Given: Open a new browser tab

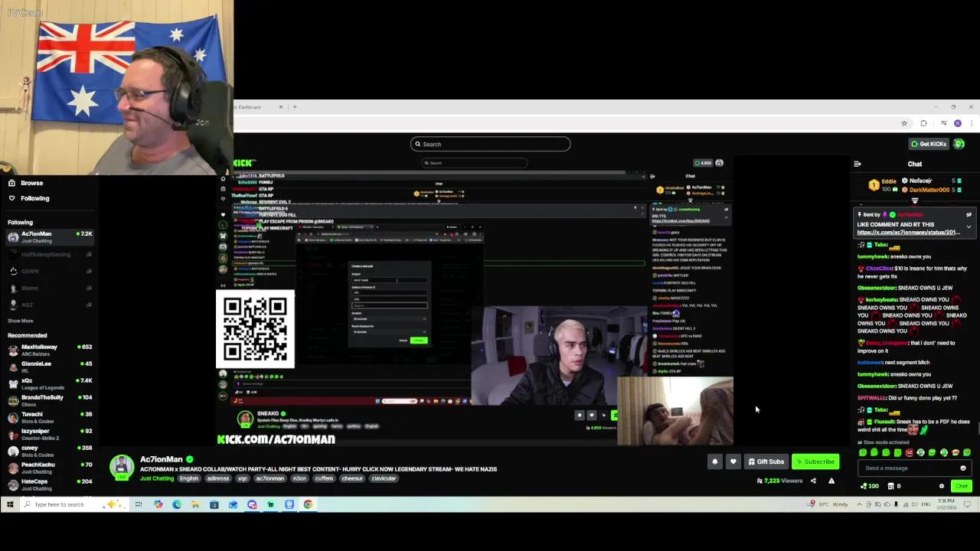Looking at the screenshot, I should point(295,107).
